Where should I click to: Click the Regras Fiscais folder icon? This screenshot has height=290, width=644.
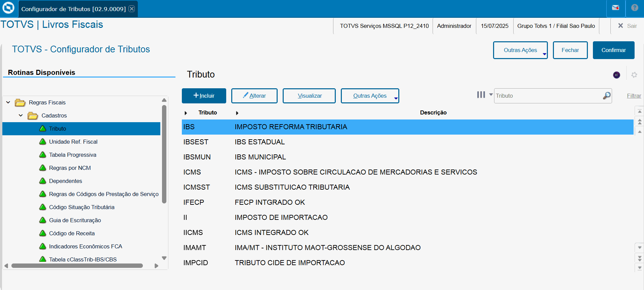point(20,102)
